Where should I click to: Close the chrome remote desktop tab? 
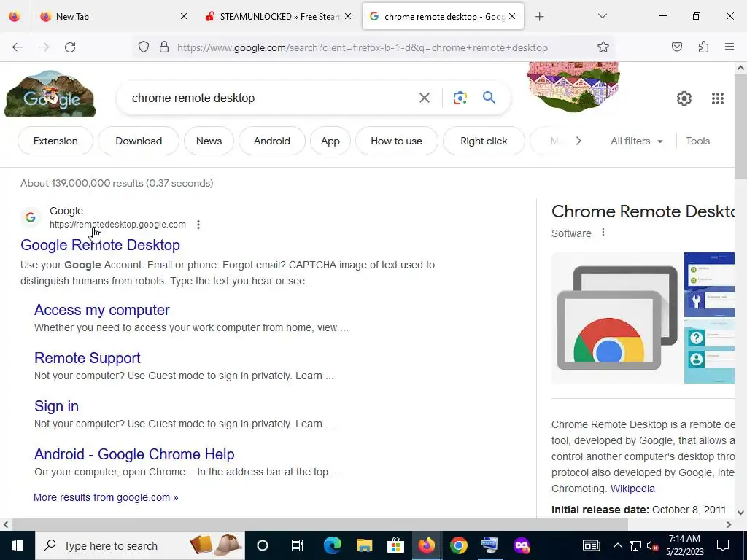coord(512,17)
